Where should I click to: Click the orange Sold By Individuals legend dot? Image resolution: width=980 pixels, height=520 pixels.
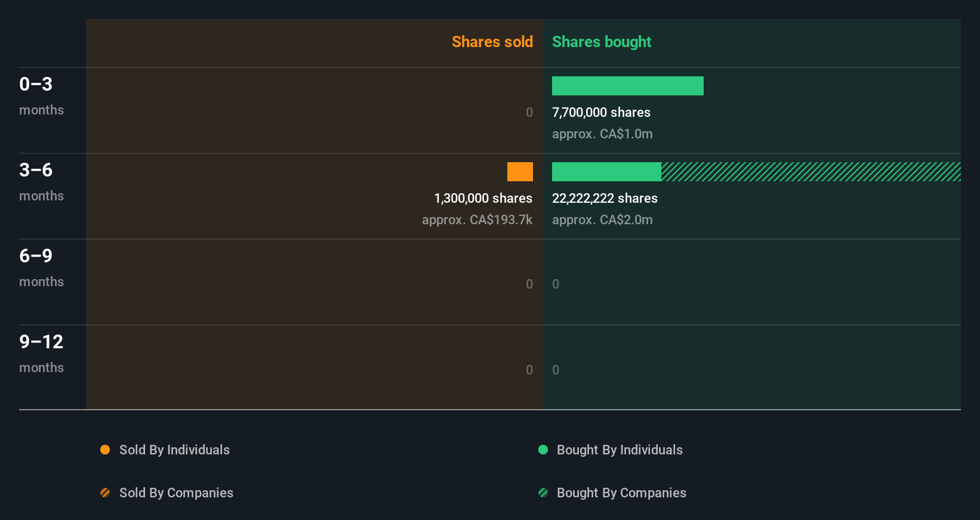[105, 450]
